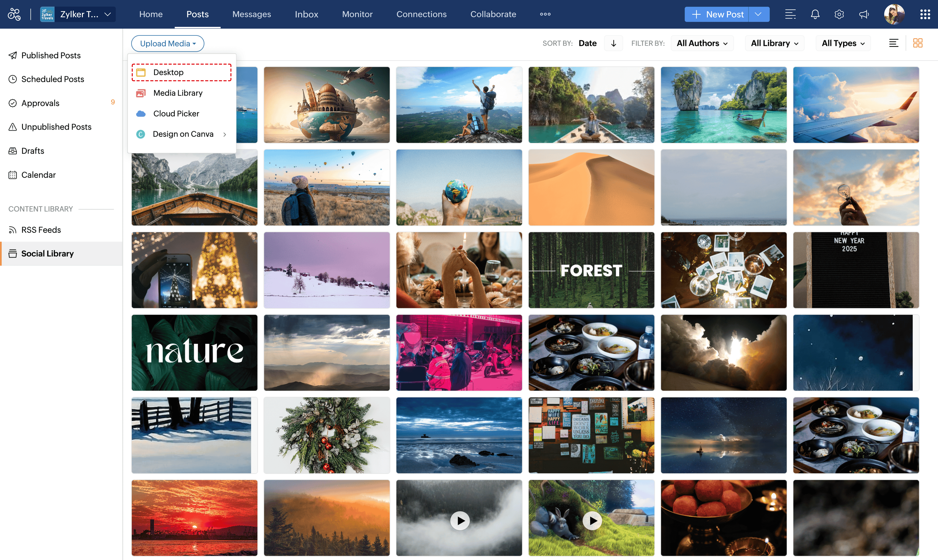
Task: Open the Christmas wreath thumbnail
Action: coord(327,435)
